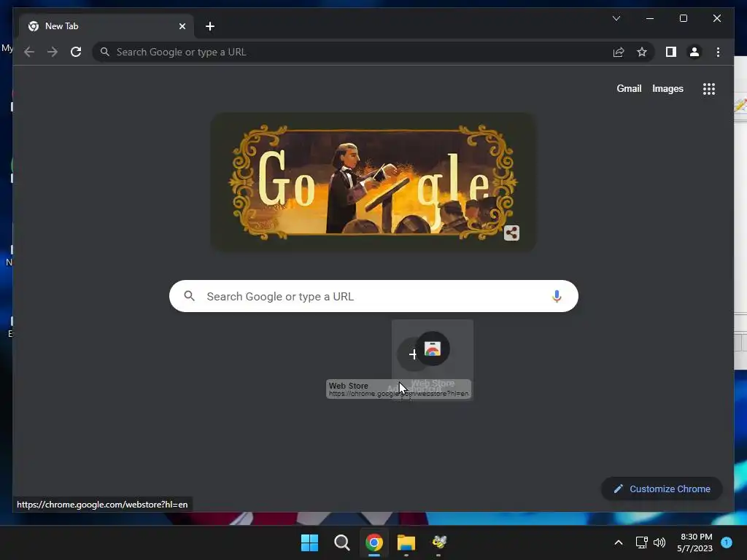Open Windows taskbar search
The width and height of the screenshot is (747, 560).
click(341, 542)
